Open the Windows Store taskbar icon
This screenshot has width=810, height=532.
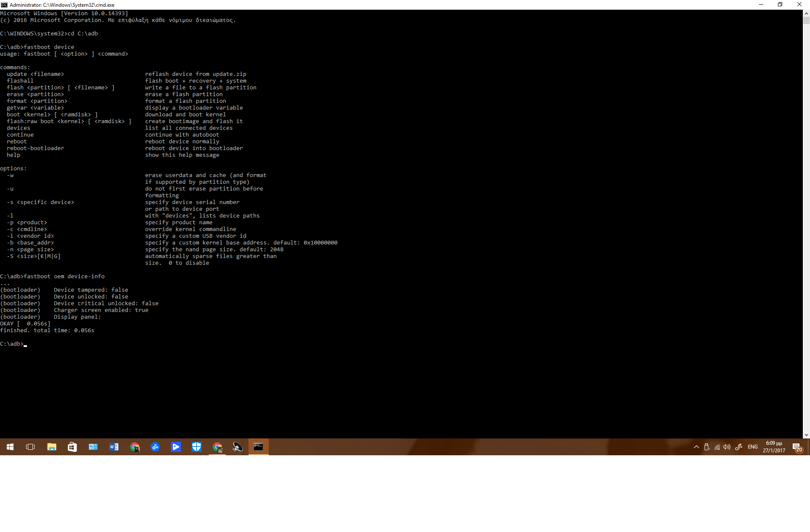coord(72,447)
